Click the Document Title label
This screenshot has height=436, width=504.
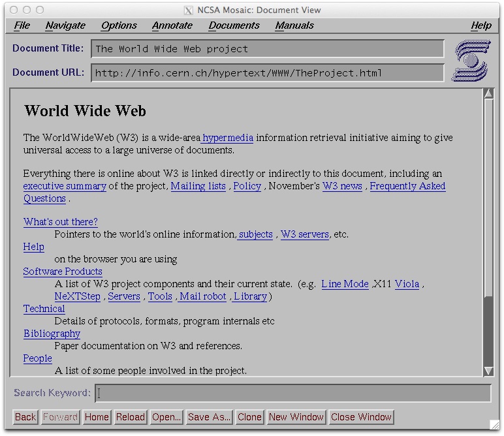48,48
